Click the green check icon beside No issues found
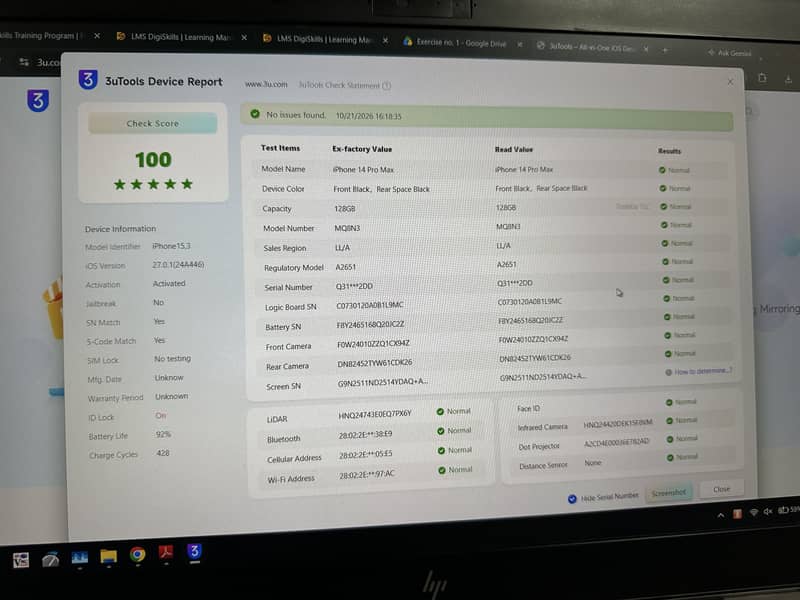 (255, 114)
